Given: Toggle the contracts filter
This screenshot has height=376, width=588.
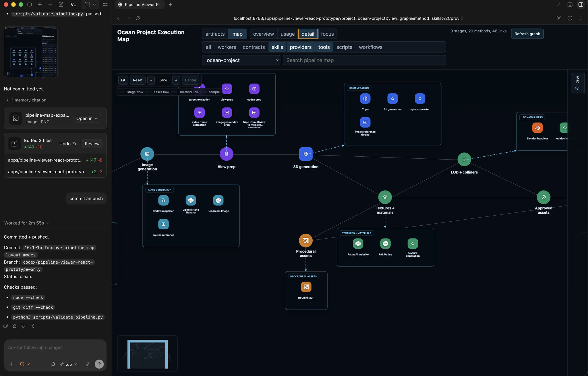Looking at the screenshot, I should (x=254, y=47).
